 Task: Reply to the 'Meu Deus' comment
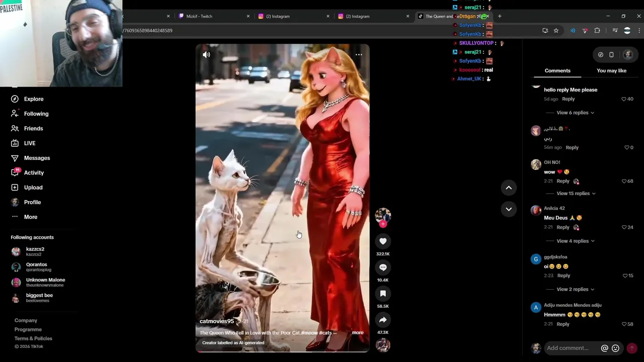click(x=563, y=227)
